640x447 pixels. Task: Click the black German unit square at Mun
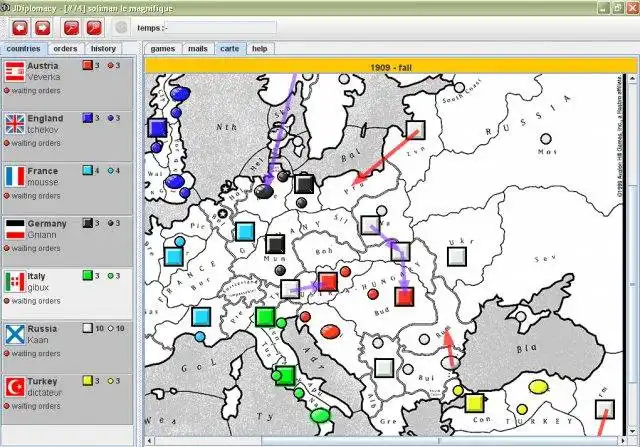(x=275, y=245)
